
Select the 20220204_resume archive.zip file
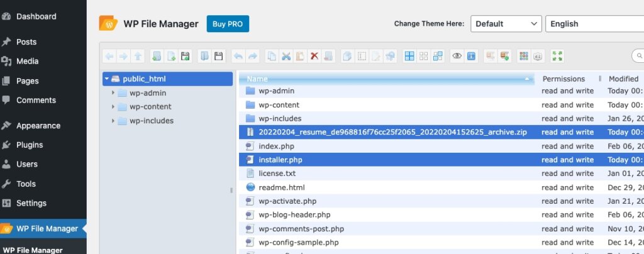click(441, 132)
